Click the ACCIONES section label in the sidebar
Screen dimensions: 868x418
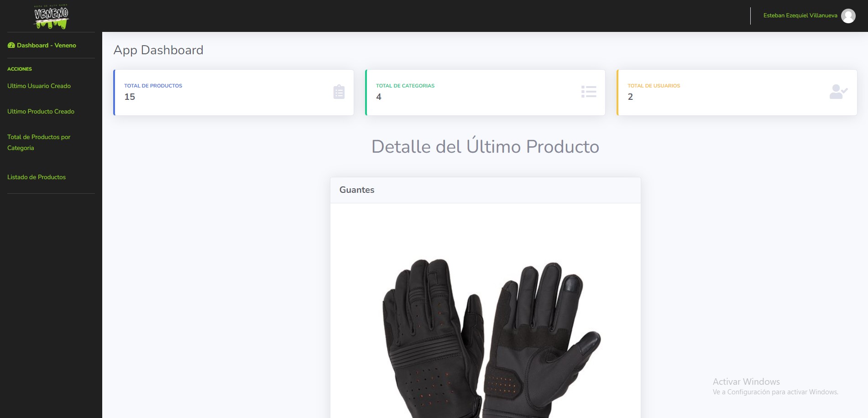click(20, 69)
